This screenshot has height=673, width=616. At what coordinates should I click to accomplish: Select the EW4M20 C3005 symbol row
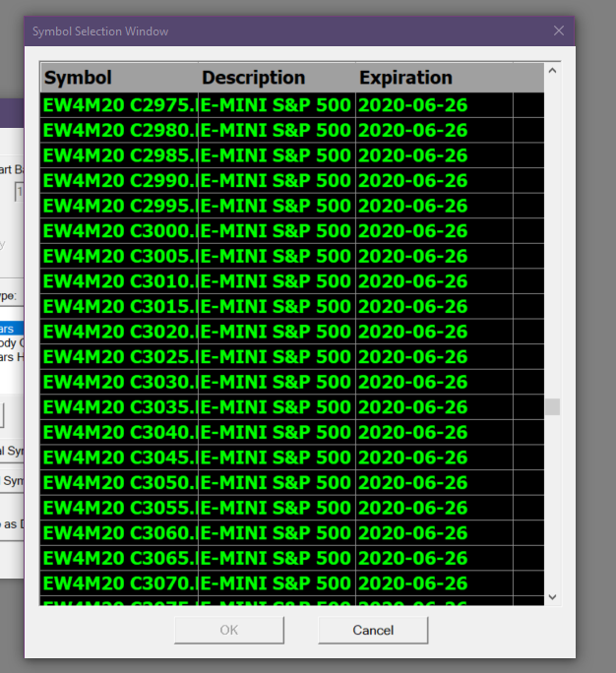coord(292,256)
